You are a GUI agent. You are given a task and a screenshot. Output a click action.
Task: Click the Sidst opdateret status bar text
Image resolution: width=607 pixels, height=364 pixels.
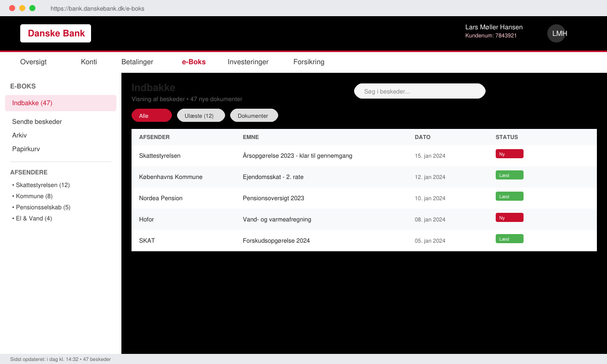60,359
